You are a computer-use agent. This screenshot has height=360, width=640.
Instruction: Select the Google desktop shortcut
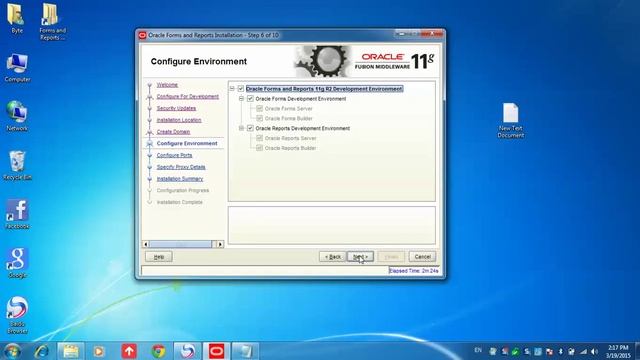pos(17,263)
